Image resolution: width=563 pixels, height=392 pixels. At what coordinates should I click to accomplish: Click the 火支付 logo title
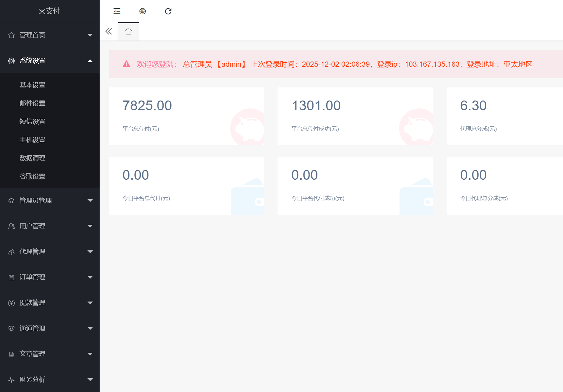(x=49, y=11)
